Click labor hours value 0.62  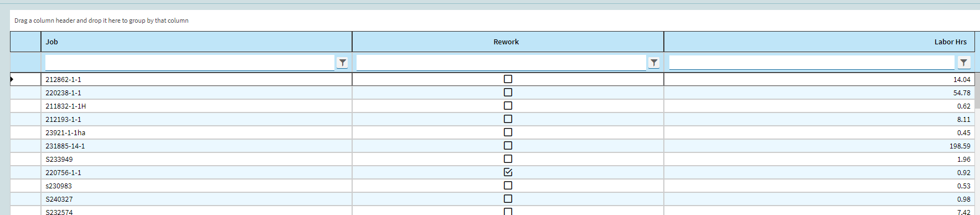tap(963, 106)
